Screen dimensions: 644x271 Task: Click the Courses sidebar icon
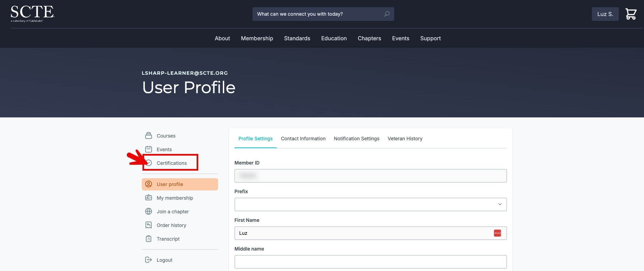[x=149, y=136]
